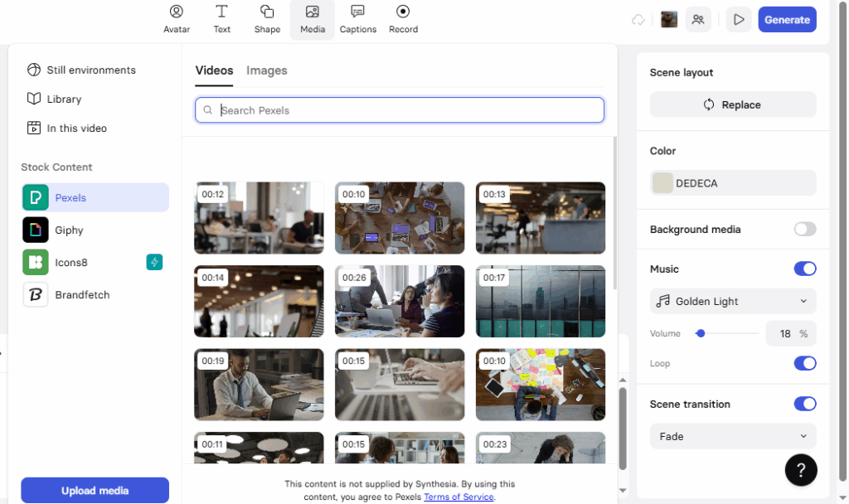Open the Fade scene transition dropdown

coord(733,436)
